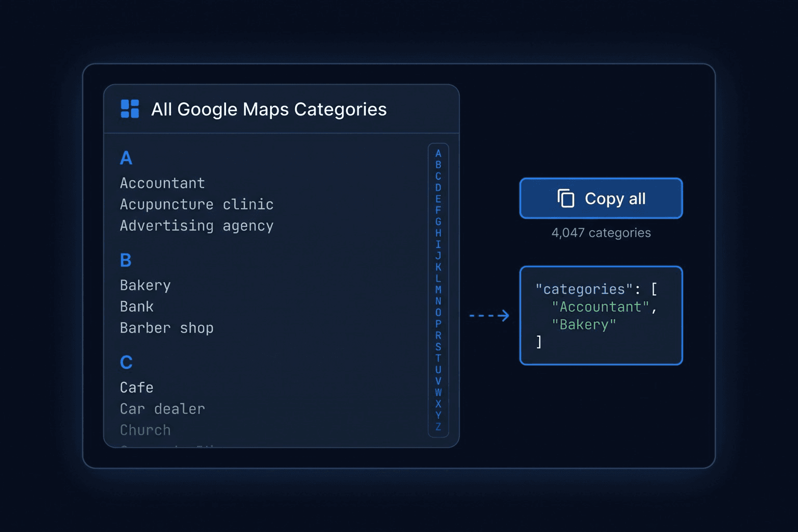Jump to letter F in alphabet index

(438, 210)
